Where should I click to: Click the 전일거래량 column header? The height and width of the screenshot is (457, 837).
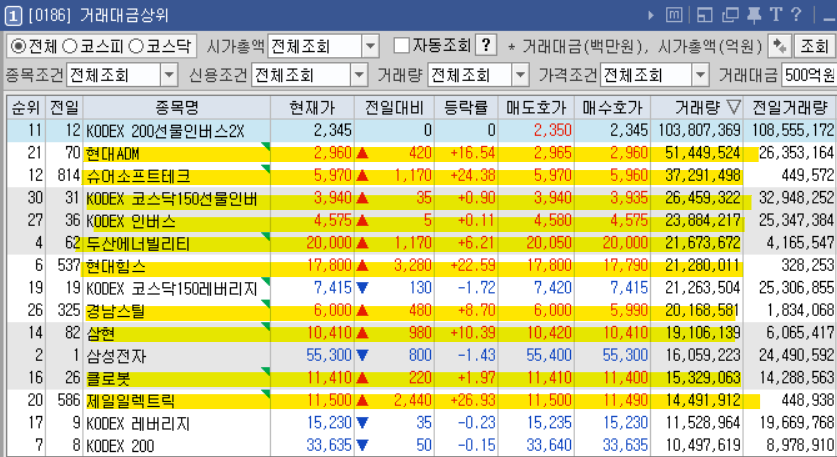[790, 107]
